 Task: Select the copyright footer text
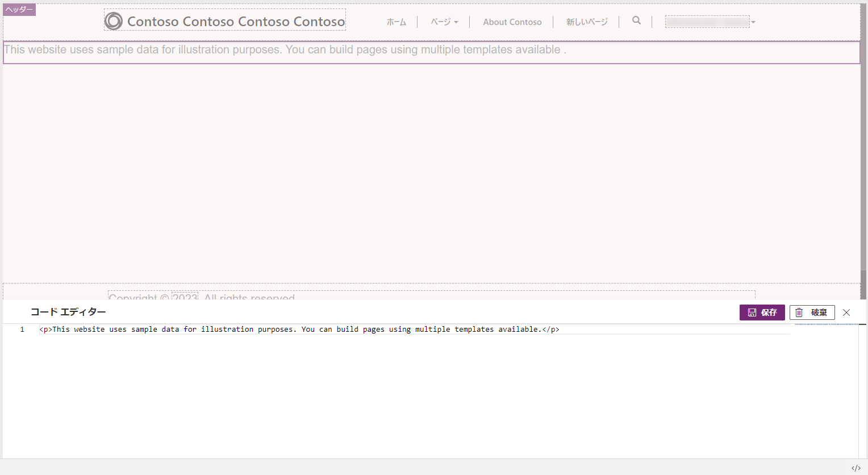click(202, 296)
